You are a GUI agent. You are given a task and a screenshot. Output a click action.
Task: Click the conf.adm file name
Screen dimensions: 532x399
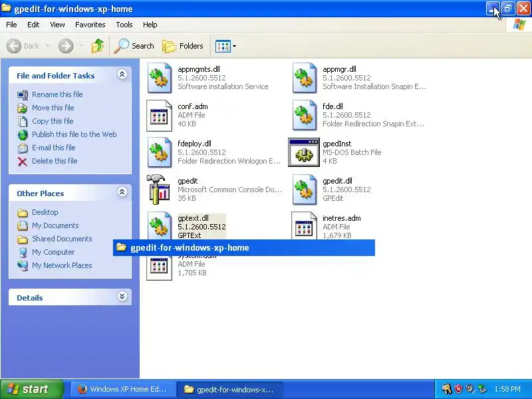193,106
